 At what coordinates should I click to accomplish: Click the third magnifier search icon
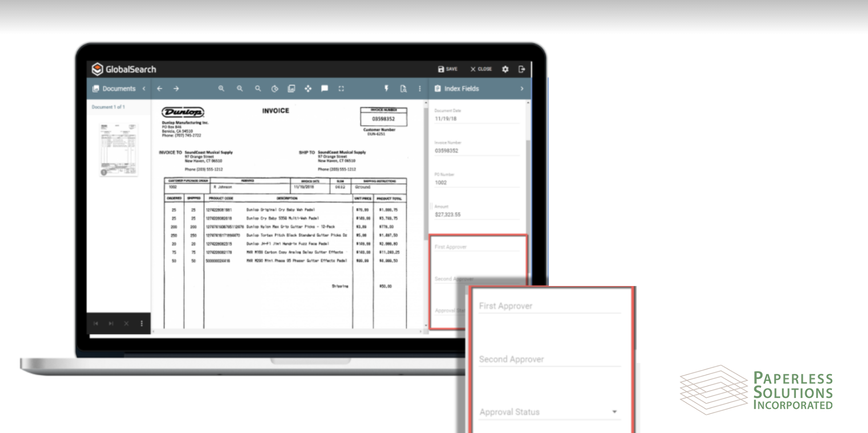258,89
